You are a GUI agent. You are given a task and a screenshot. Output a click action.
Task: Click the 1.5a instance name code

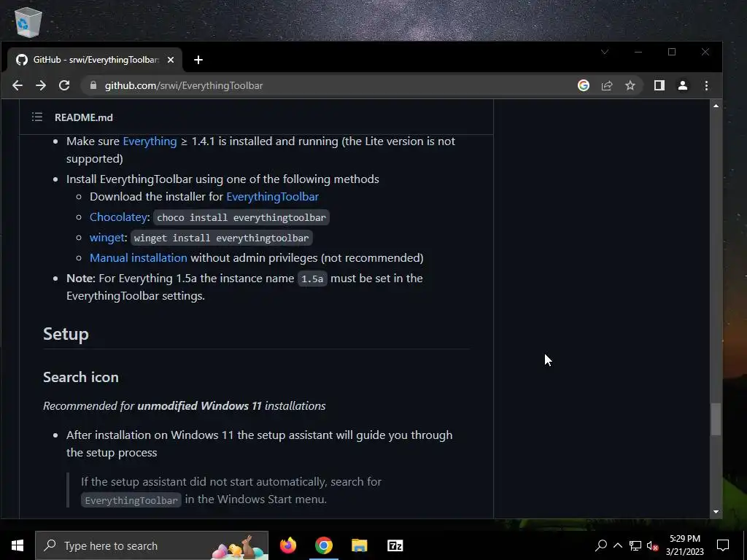(x=312, y=279)
